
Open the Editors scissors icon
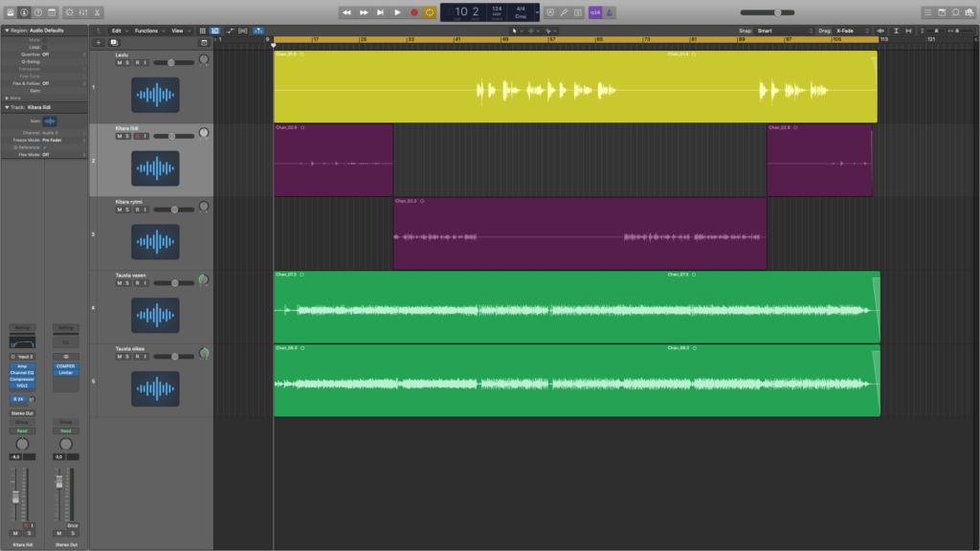[97, 12]
